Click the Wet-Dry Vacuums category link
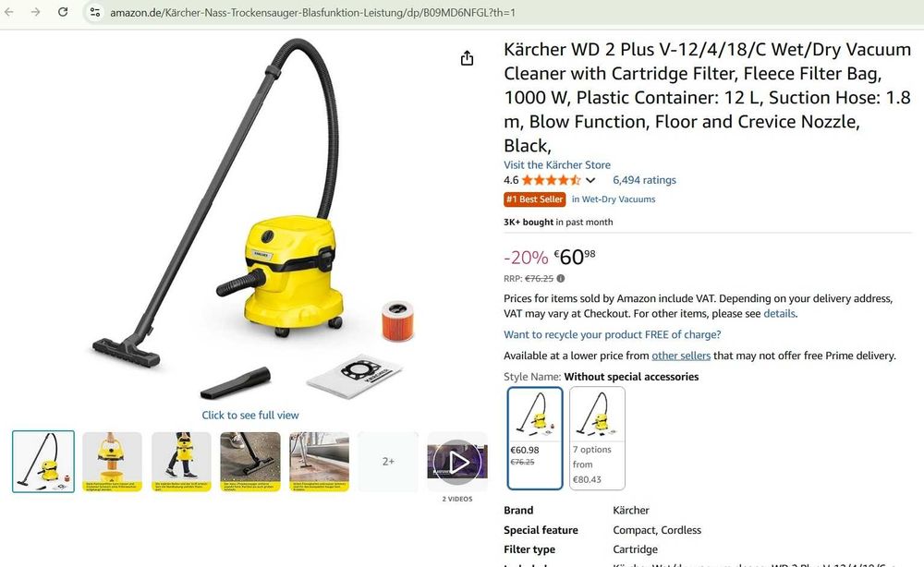 click(614, 199)
